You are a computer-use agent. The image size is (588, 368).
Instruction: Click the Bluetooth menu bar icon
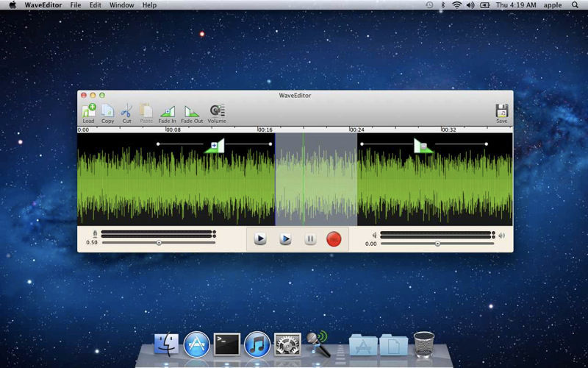442,5
